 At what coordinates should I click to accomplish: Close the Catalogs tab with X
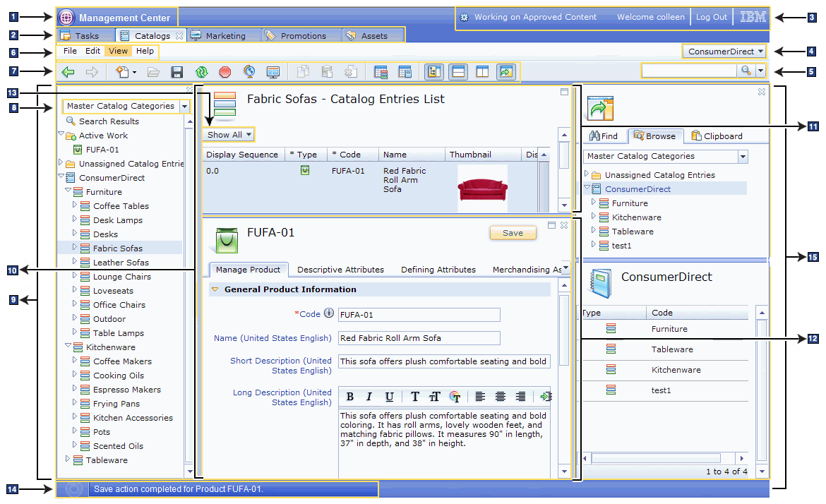pyautogui.click(x=179, y=36)
